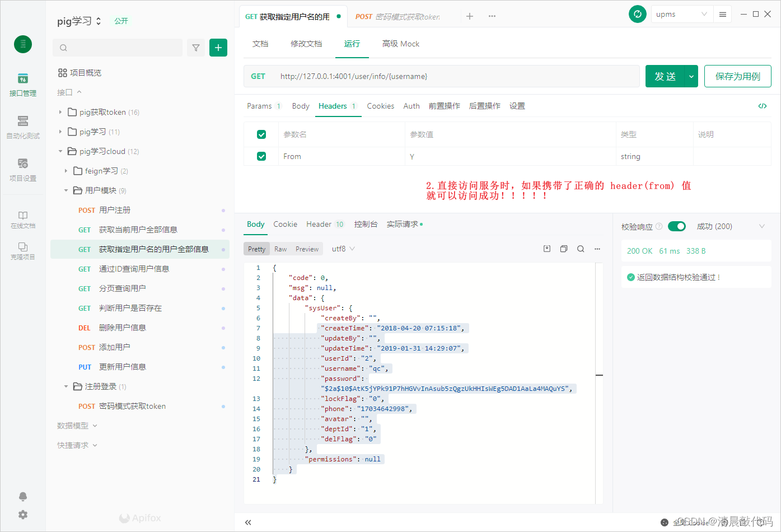Open the upms environment dropdown
781x532 pixels.
pos(681,14)
